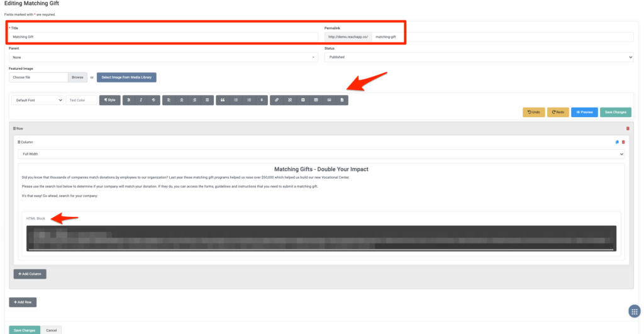Click the Browse button

[x=77, y=77]
